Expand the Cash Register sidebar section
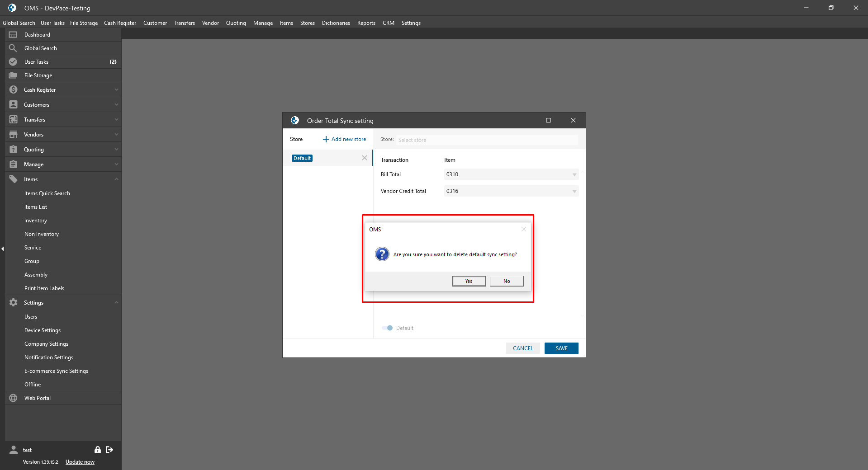Viewport: 868px width, 470px height. pos(116,90)
